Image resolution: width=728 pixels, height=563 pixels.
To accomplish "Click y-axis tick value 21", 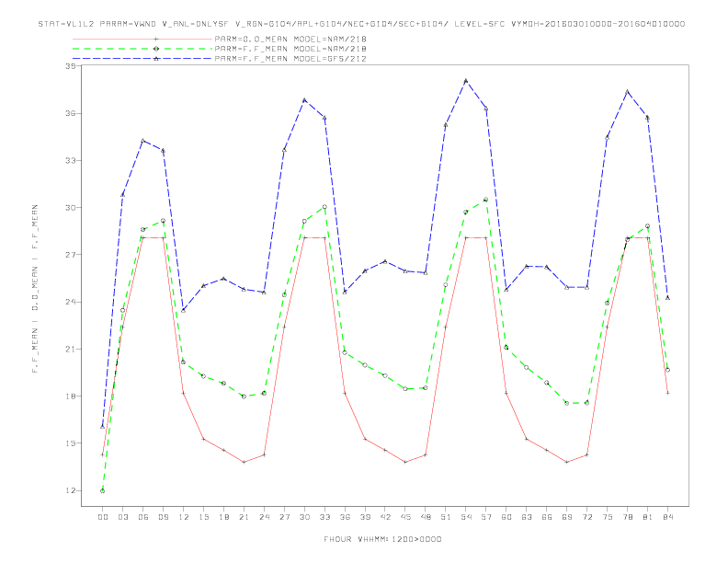I will pos(70,350).
